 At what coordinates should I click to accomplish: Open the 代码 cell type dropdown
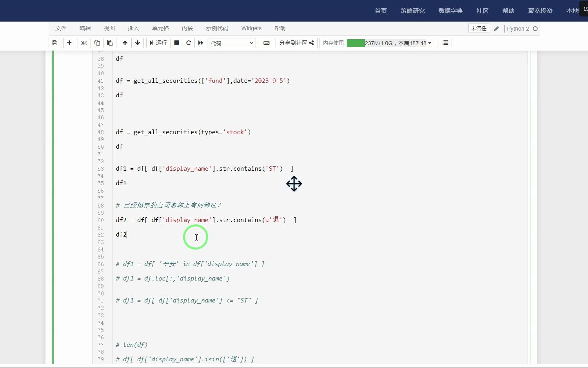tap(232, 43)
